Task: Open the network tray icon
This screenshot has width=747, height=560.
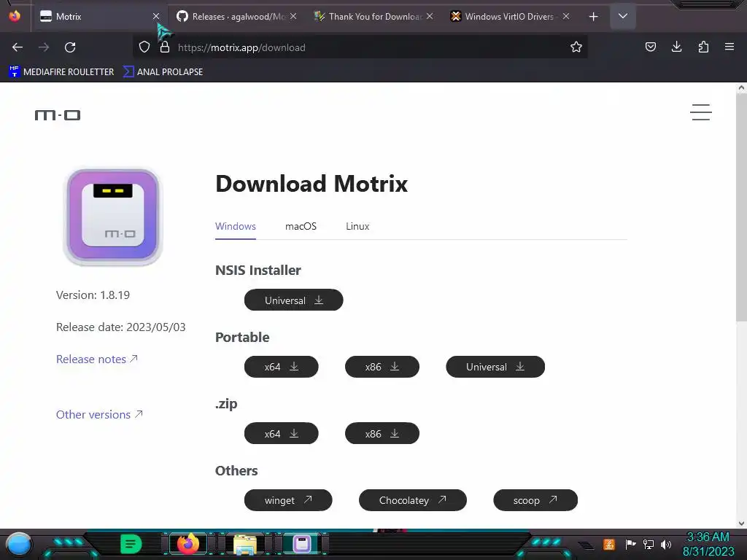Action: 649,544
